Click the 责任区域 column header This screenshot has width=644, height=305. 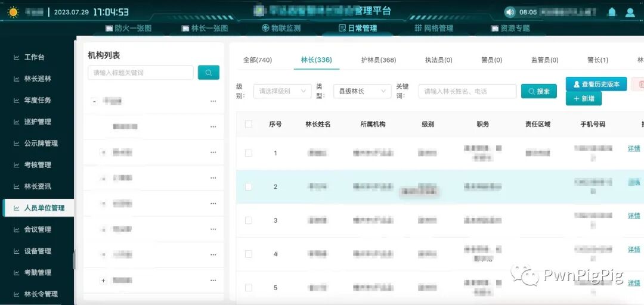click(x=538, y=124)
